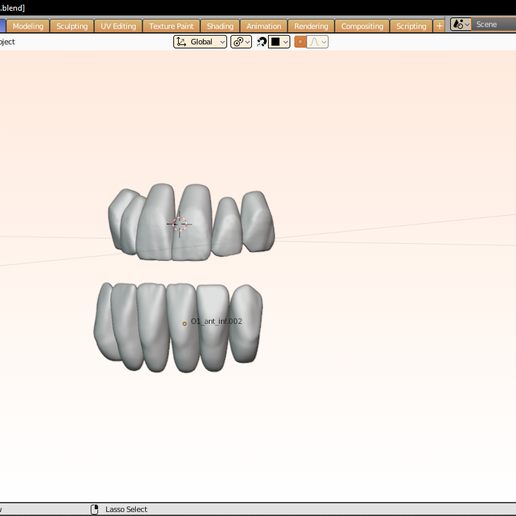516x516 pixels.
Task: Switch to the UV Editing tab
Action: tap(118, 26)
